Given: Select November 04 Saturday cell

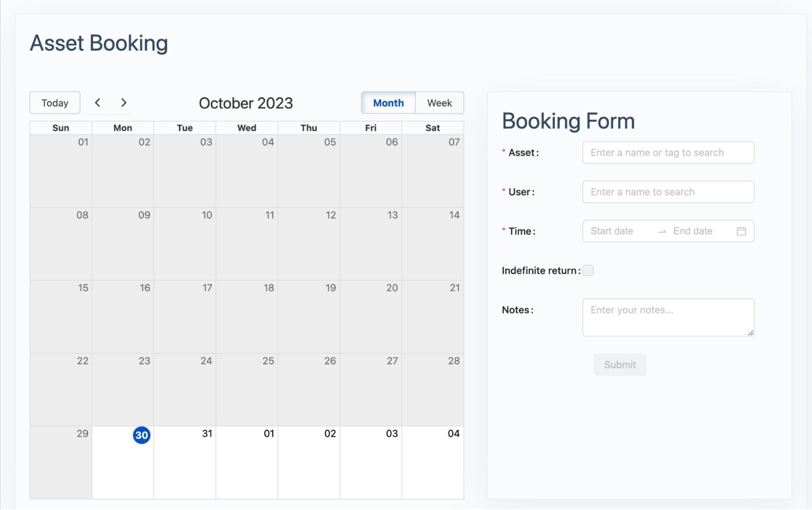Looking at the screenshot, I should (433, 462).
